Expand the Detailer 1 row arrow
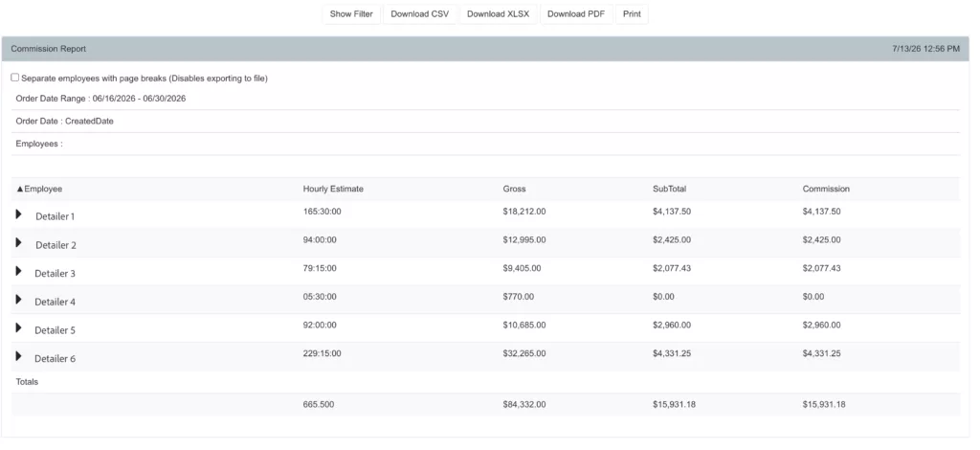The height and width of the screenshot is (450, 980). pos(19,214)
